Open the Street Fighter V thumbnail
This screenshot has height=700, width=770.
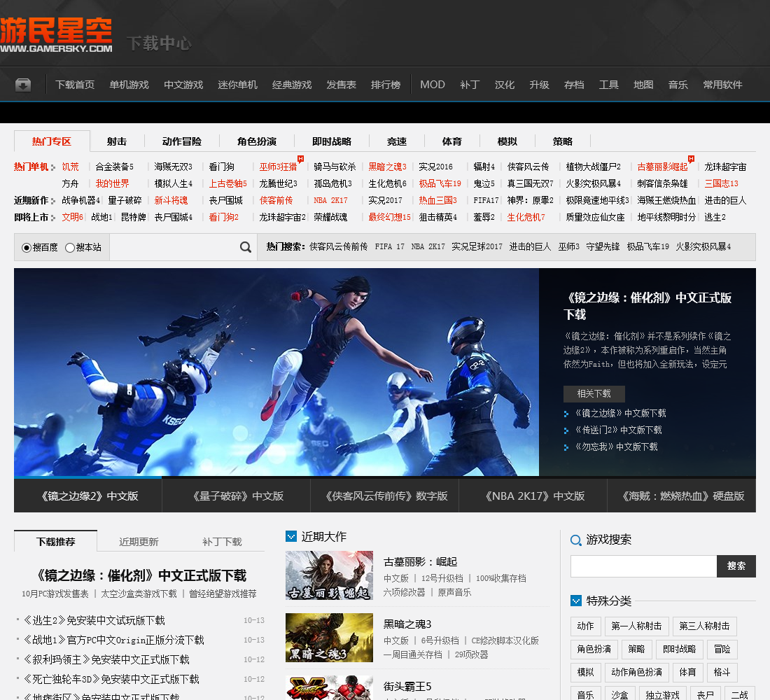click(x=329, y=687)
